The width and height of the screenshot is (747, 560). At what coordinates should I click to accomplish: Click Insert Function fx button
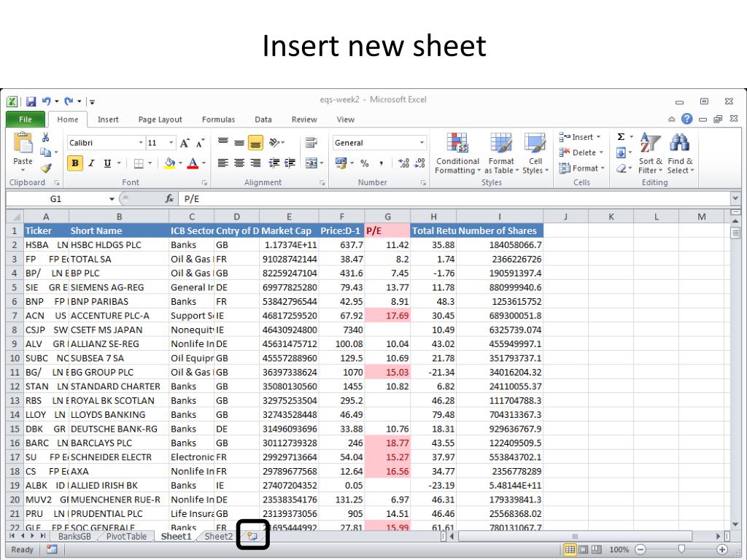169,198
